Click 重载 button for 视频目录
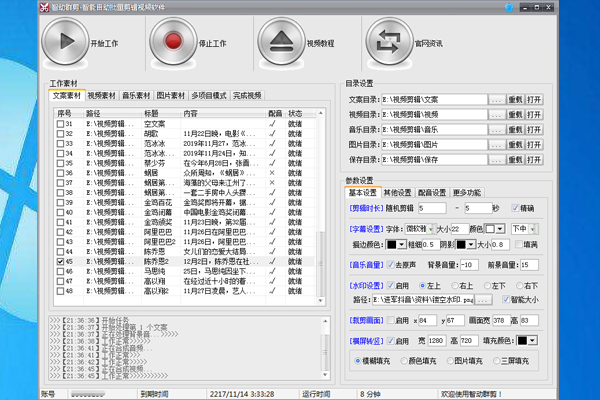Viewport: 600px width, 400px height. 516,115
